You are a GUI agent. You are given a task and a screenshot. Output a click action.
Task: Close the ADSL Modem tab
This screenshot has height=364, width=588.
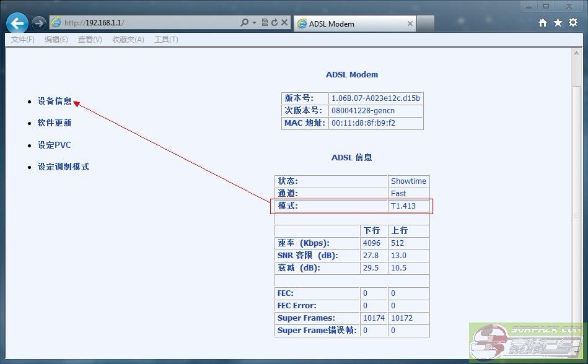(410, 24)
